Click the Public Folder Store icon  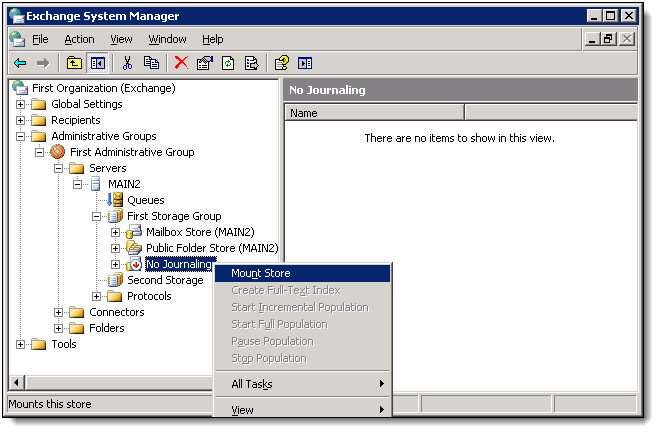pyautogui.click(x=134, y=247)
